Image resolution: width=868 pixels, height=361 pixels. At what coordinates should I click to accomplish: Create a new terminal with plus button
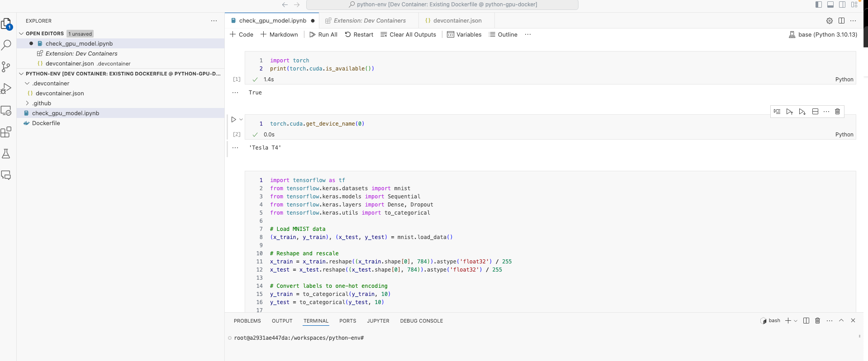(x=788, y=321)
